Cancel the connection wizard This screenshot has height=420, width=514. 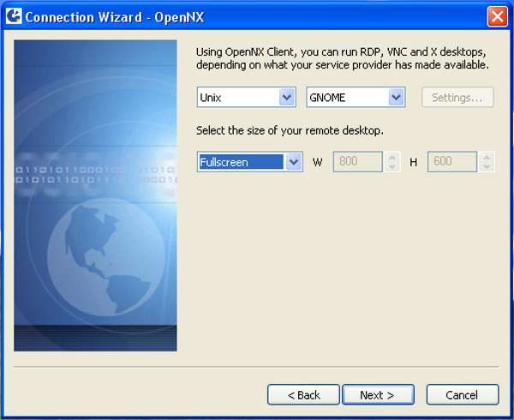tap(463, 395)
